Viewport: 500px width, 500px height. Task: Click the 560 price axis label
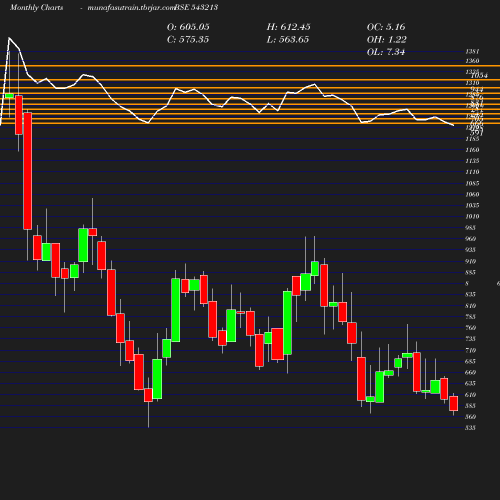[x=470, y=417]
